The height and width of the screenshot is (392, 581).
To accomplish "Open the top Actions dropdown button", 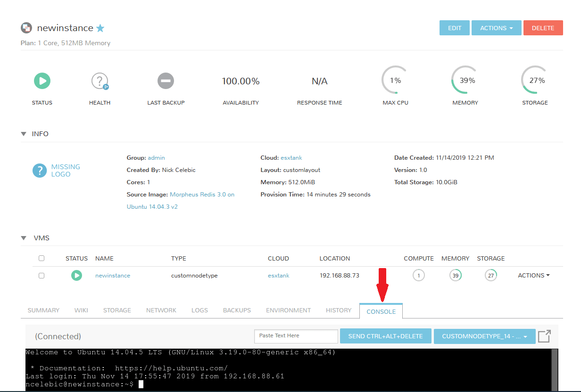I will click(x=496, y=28).
